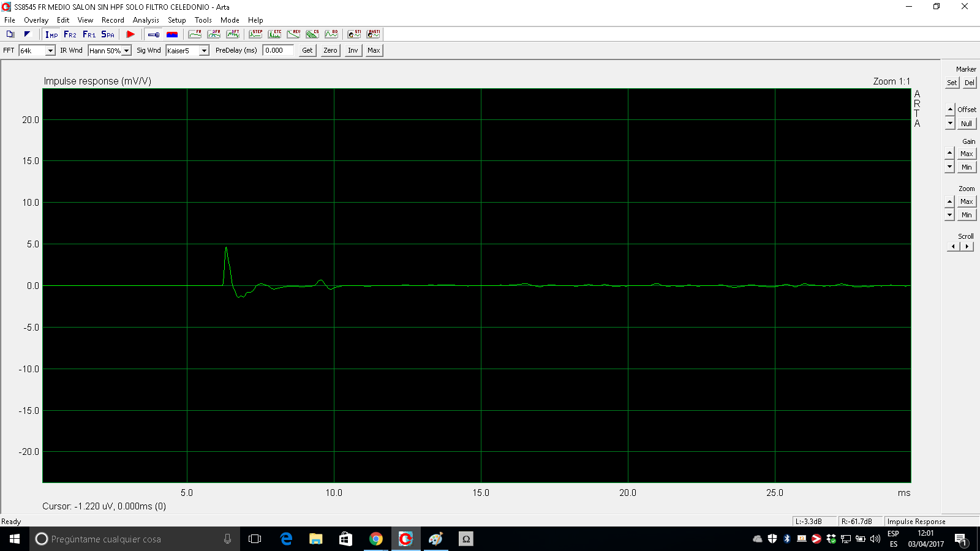Open the Setup menu
The width and height of the screenshot is (980, 551).
coord(177,20)
